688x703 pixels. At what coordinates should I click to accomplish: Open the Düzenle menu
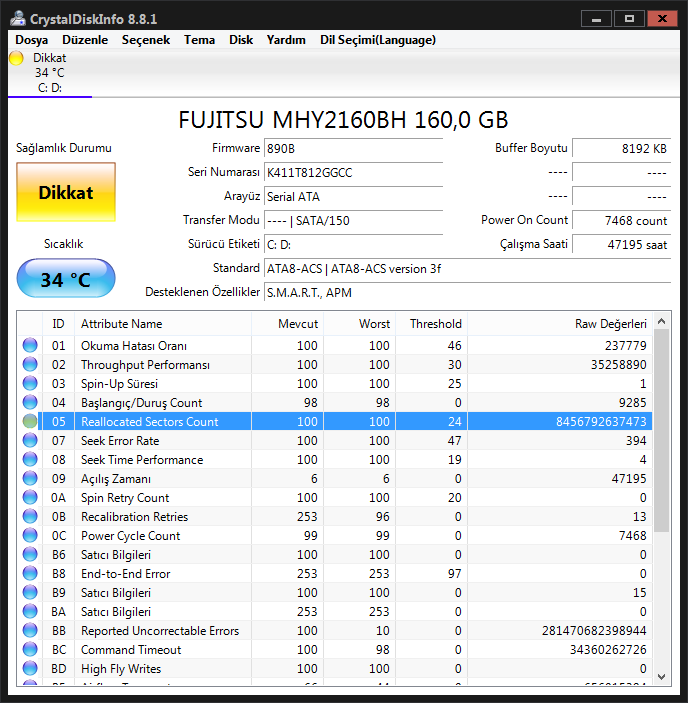[85, 40]
